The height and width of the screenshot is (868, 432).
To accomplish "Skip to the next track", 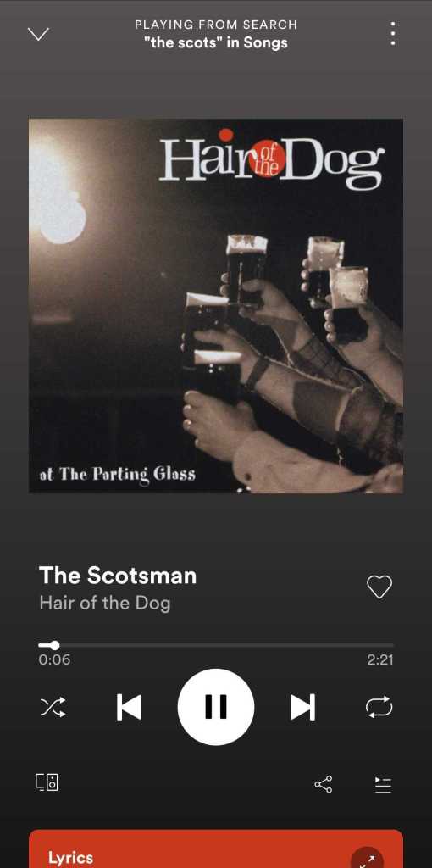I will point(303,707).
